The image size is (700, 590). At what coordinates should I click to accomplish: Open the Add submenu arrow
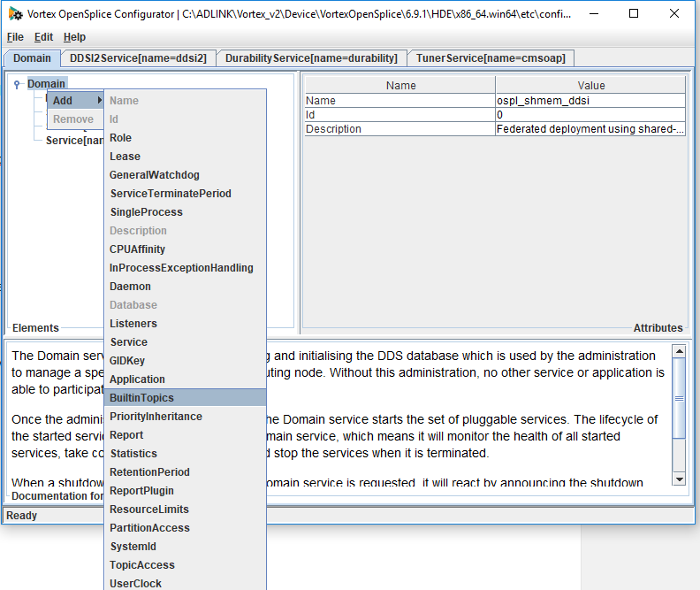click(100, 101)
